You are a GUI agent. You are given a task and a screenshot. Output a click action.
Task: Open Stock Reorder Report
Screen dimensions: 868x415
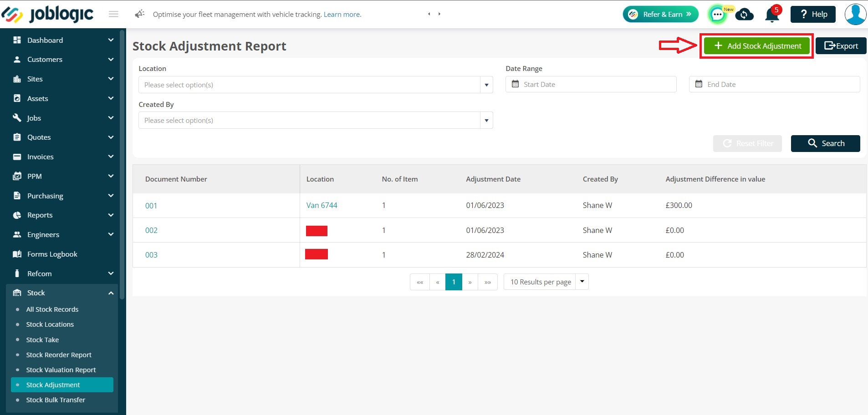tap(59, 355)
